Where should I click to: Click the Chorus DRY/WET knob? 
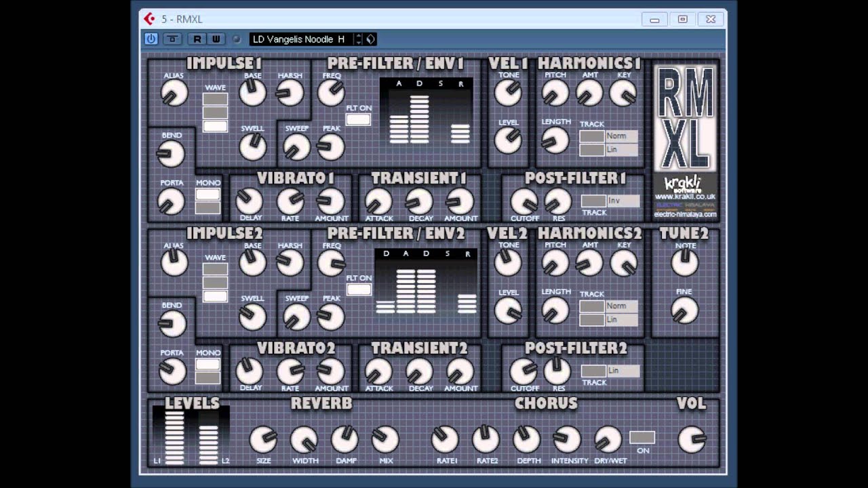608,439
